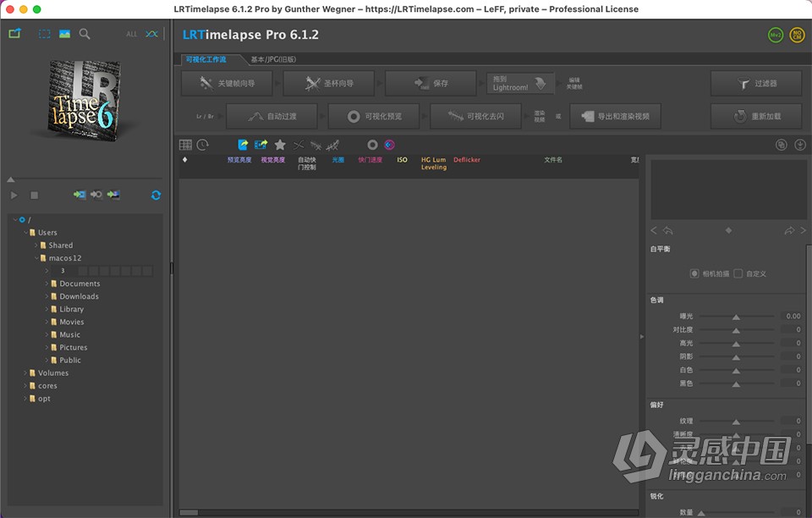Screen dimensions: 812x518
Task: Click the grey circle visual preview icon
Action: point(372,145)
